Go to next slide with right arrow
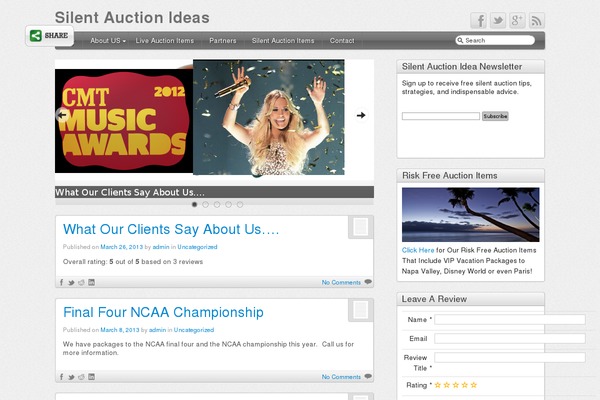The width and height of the screenshot is (600, 400). pyautogui.click(x=361, y=115)
